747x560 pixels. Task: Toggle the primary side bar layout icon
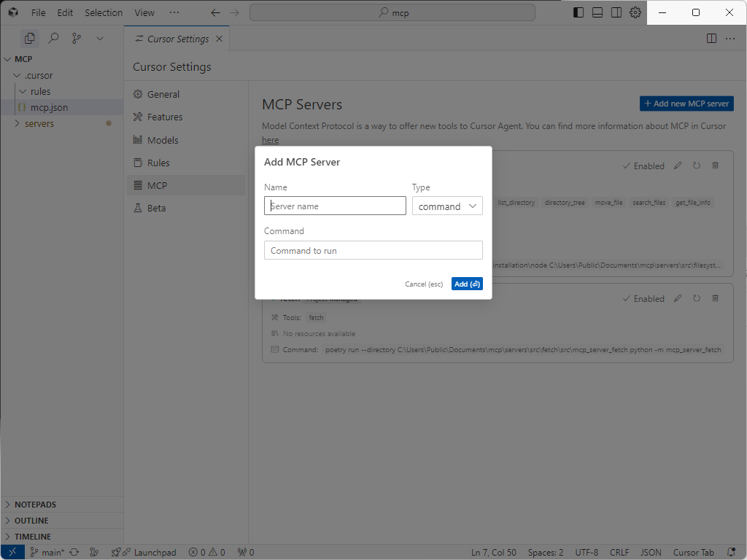(578, 12)
